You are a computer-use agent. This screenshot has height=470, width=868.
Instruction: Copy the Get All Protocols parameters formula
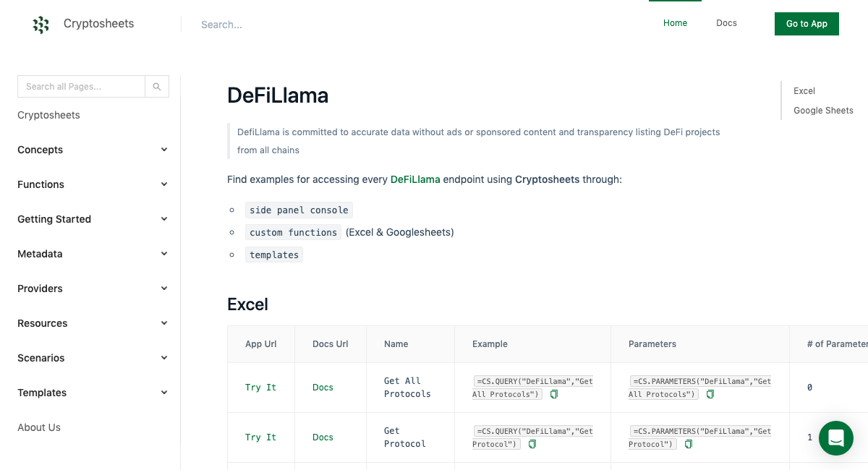pos(710,394)
